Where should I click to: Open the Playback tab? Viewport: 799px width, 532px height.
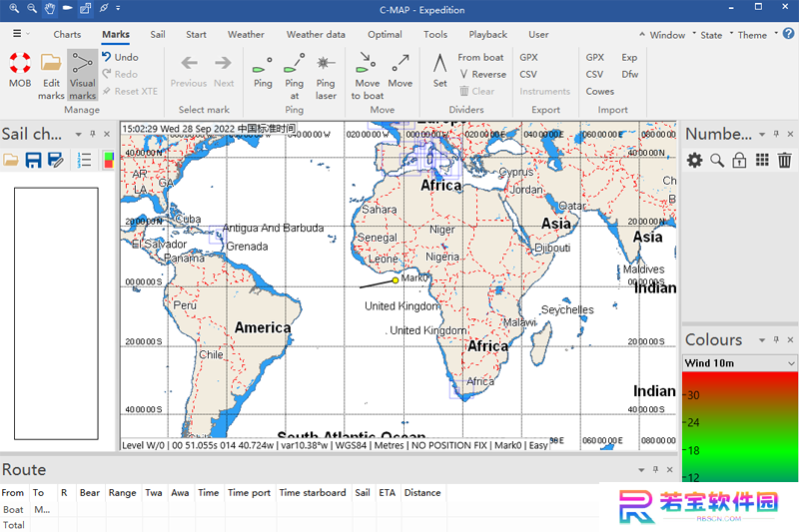(x=487, y=35)
